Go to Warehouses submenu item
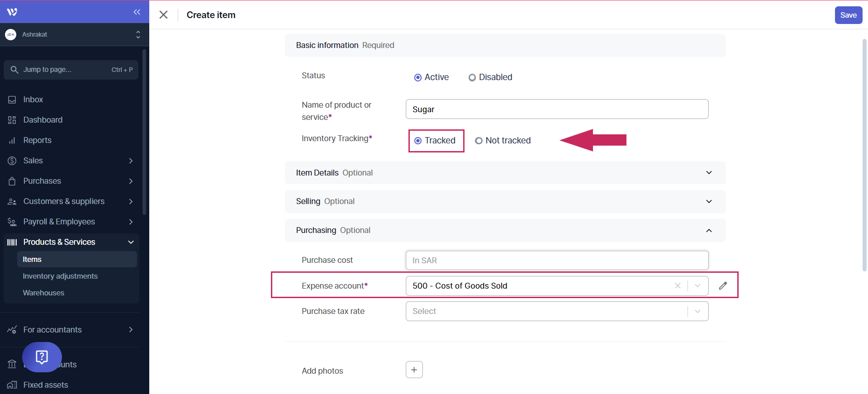 [x=43, y=293]
